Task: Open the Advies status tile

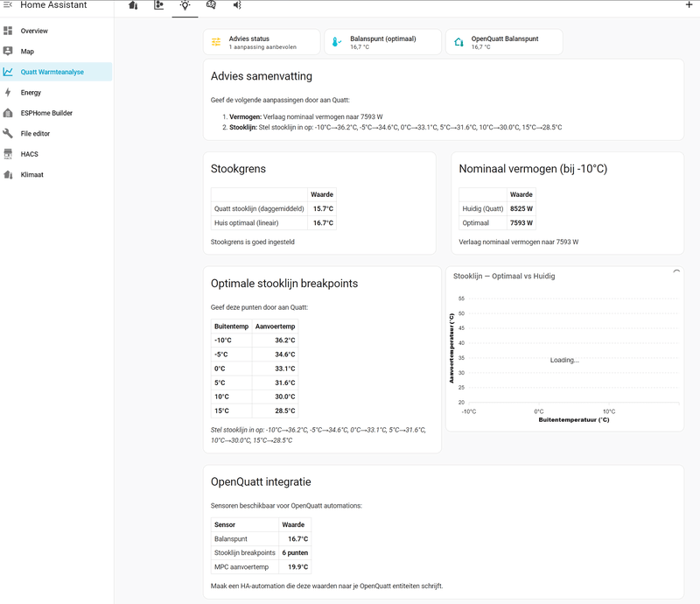Action: 262,42
